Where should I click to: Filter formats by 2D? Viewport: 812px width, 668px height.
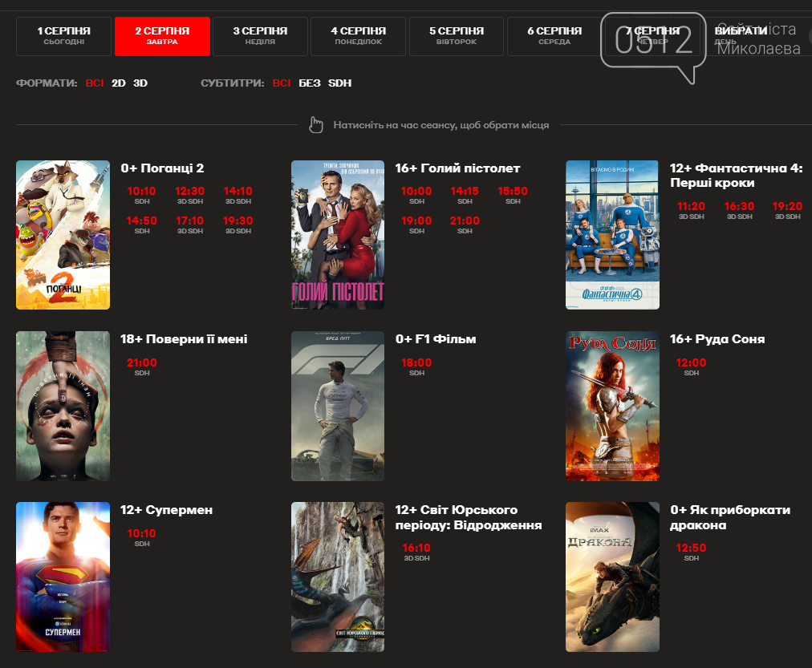(119, 83)
